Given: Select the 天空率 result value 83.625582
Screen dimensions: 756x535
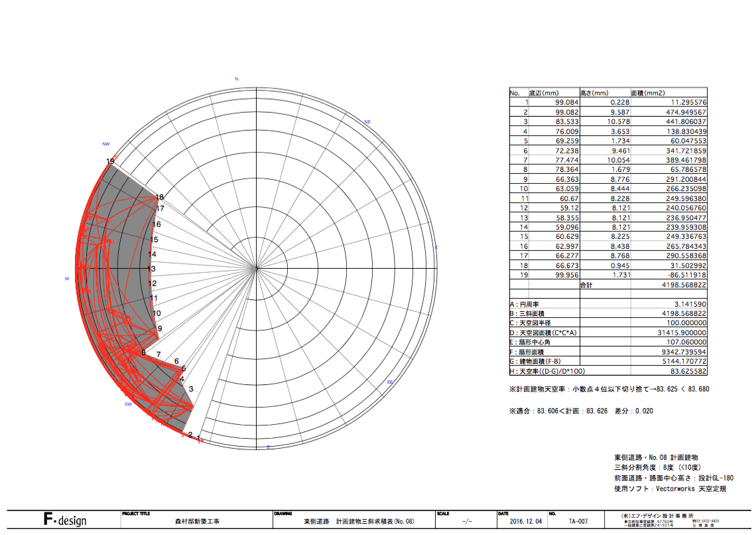Looking at the screenshot, I should pyautogui.click(x=684, y=371).
